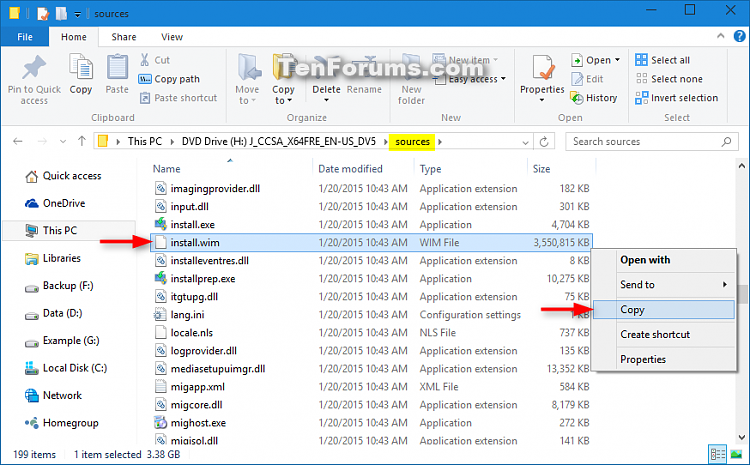Viewport: 750px width, 465px height.
Task: Open the Open button dropdown arrow
Action: [618, 60]
